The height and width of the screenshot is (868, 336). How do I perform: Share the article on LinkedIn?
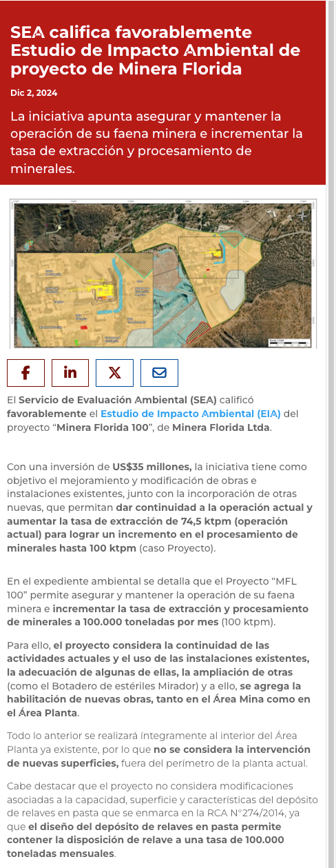pos(70,373)
